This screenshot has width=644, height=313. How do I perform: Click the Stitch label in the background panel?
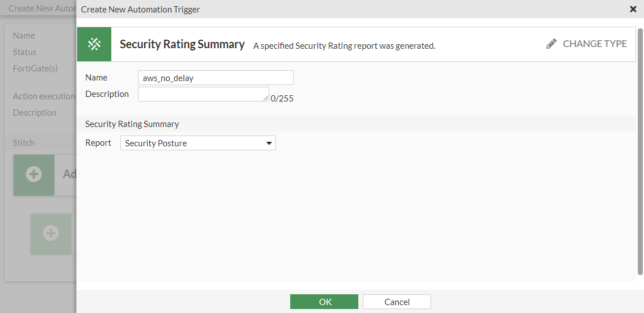(x=24, y=143)
